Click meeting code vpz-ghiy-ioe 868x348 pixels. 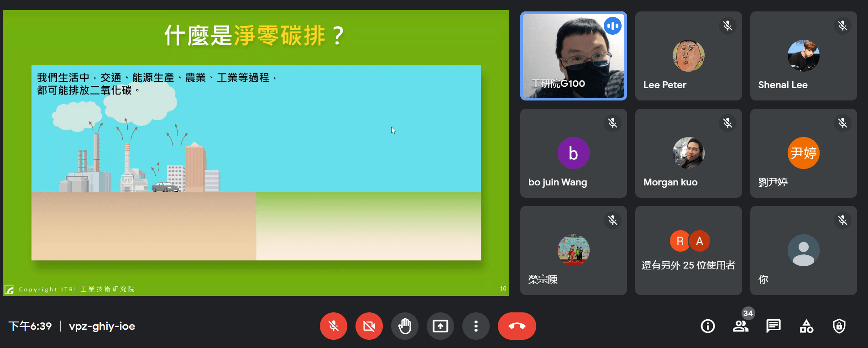[102, 326]
